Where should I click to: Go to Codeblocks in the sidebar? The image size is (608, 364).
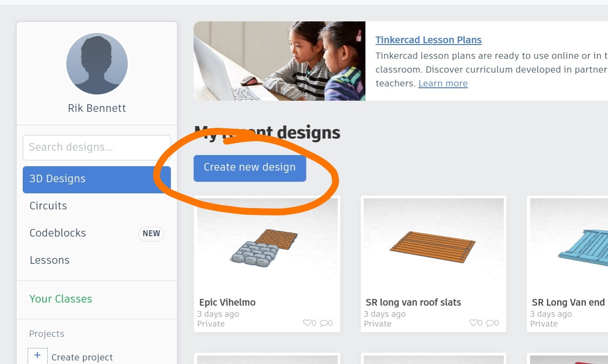point(58,233)
